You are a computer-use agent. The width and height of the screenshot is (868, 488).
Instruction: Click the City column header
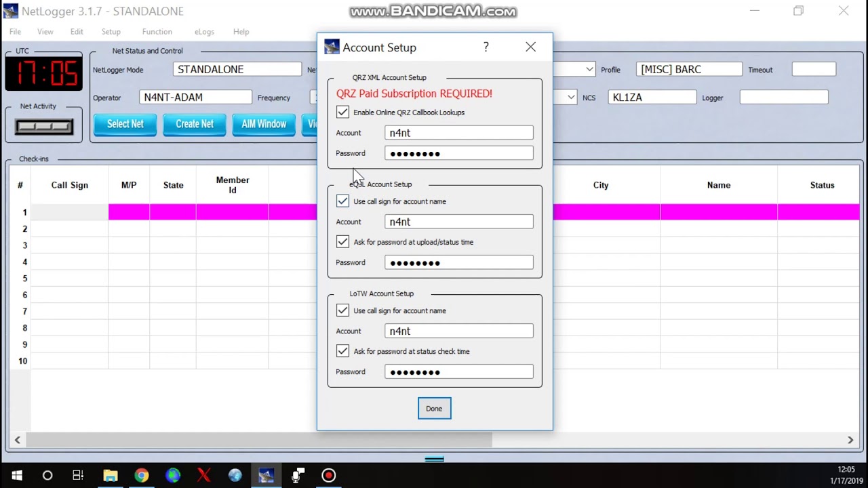[x=601, y=185]
